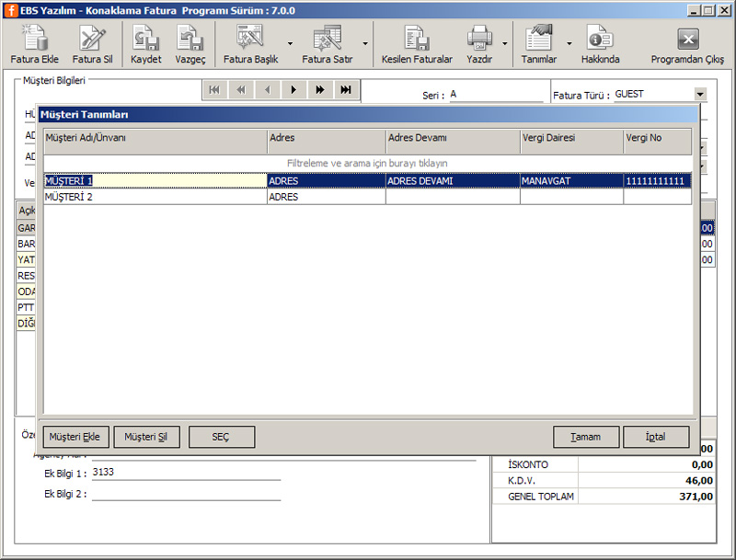This screenshot has height=560, width=736.
Task: Go to the next record arrow
Action: [x=293, y=89]
